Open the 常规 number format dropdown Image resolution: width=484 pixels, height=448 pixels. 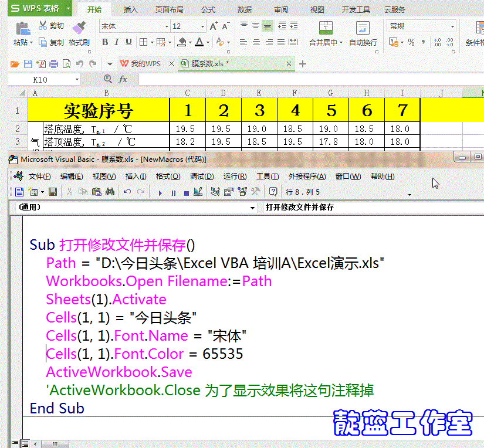point(453,26)
